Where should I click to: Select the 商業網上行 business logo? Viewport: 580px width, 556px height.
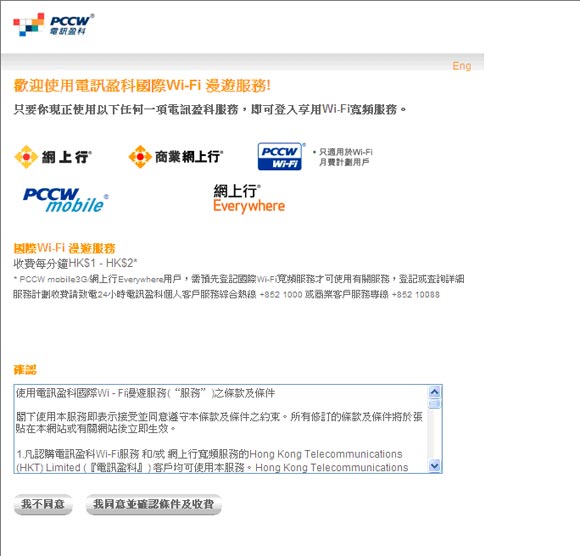(176, 156)
